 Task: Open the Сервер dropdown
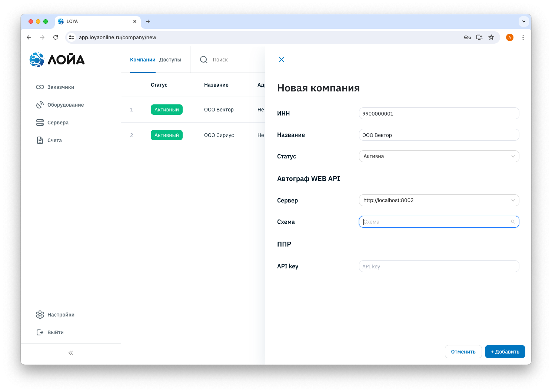click(x=439, y=200)
